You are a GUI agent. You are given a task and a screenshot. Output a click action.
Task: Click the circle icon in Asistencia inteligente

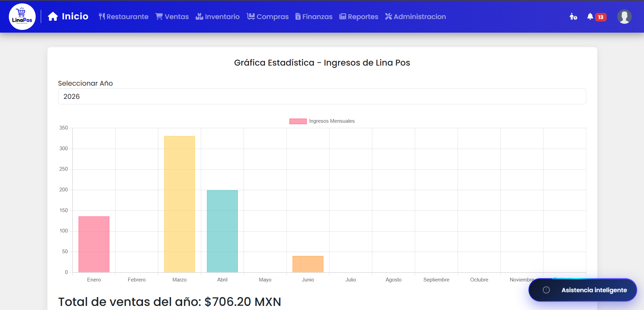pyautogui.click(x=546, y=290)
